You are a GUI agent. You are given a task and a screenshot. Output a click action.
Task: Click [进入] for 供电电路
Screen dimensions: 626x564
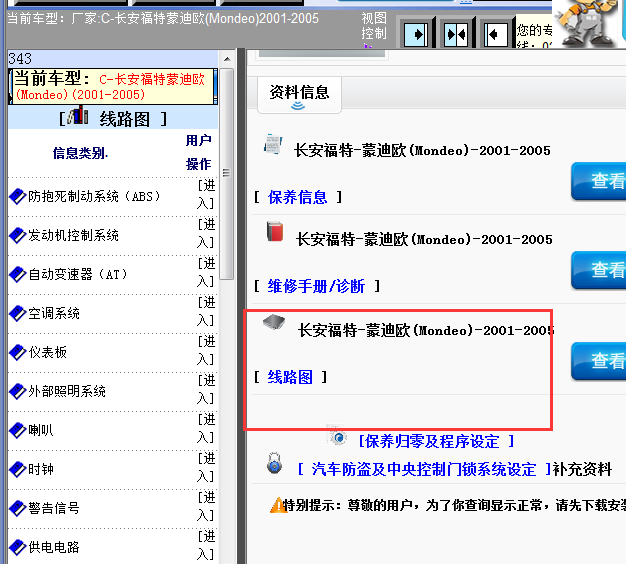pyautogui.click(x=206, y=545)
